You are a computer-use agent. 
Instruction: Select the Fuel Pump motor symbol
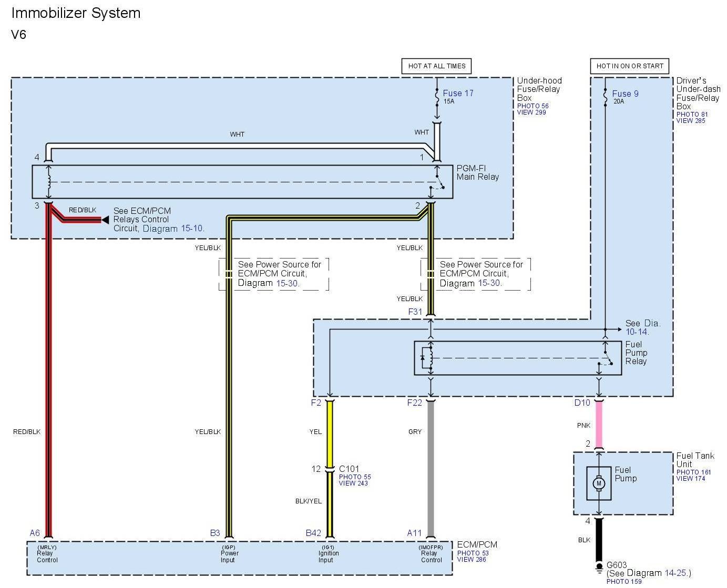598,483
